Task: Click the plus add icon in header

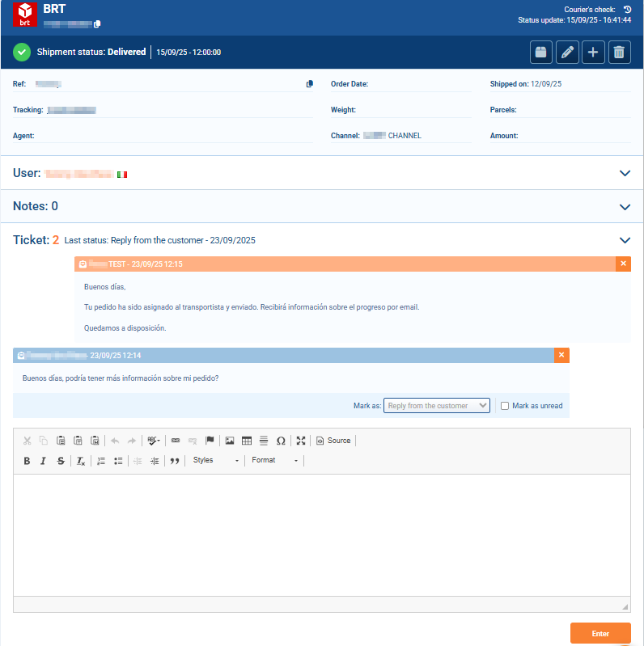Action: [593, 53]
